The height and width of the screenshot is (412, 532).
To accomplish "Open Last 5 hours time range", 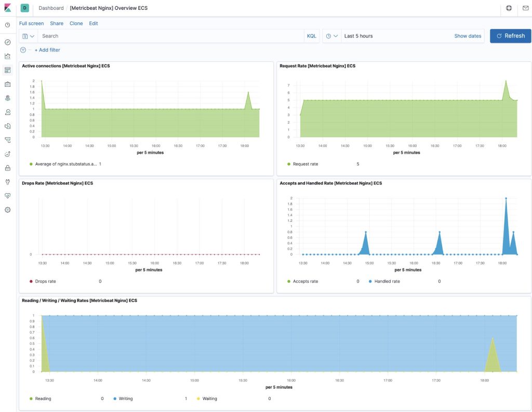I will click(x=358, y=36).
